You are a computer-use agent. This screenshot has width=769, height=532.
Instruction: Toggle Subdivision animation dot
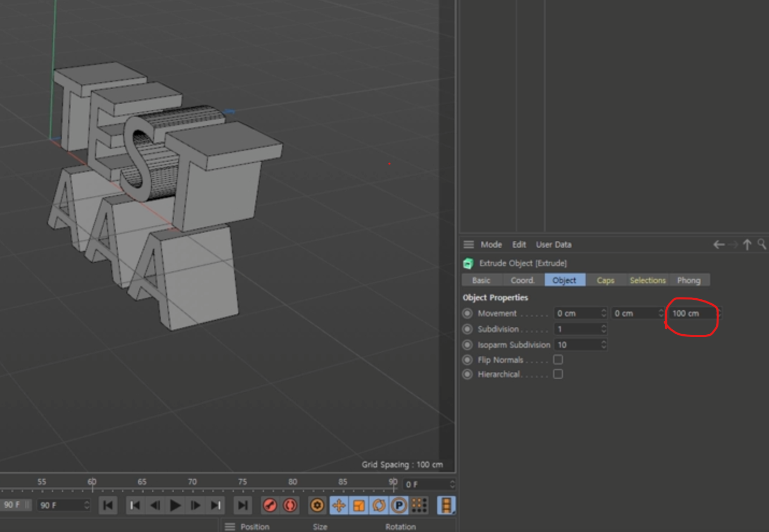point(467,329)
